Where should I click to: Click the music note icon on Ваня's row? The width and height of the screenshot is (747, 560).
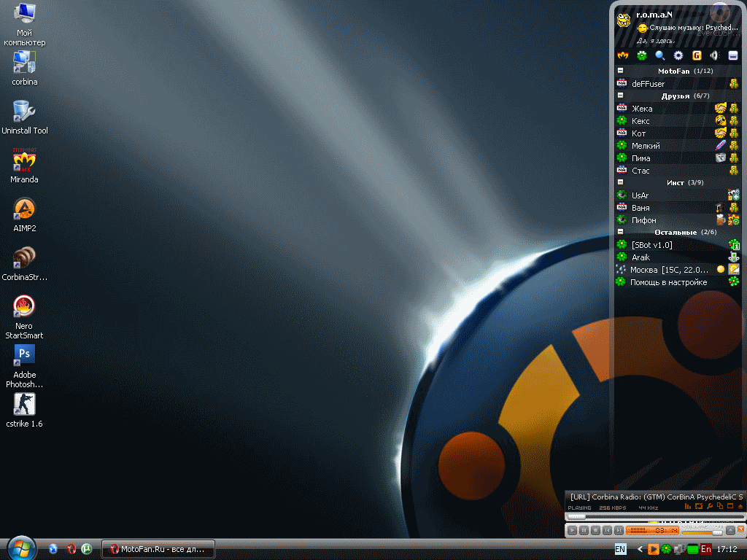(x=719, y=207)
